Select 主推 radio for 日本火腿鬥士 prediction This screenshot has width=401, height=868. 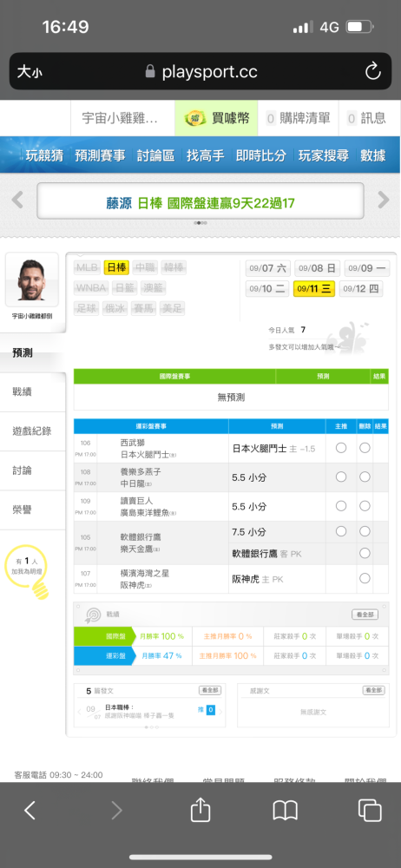point(341,448)
